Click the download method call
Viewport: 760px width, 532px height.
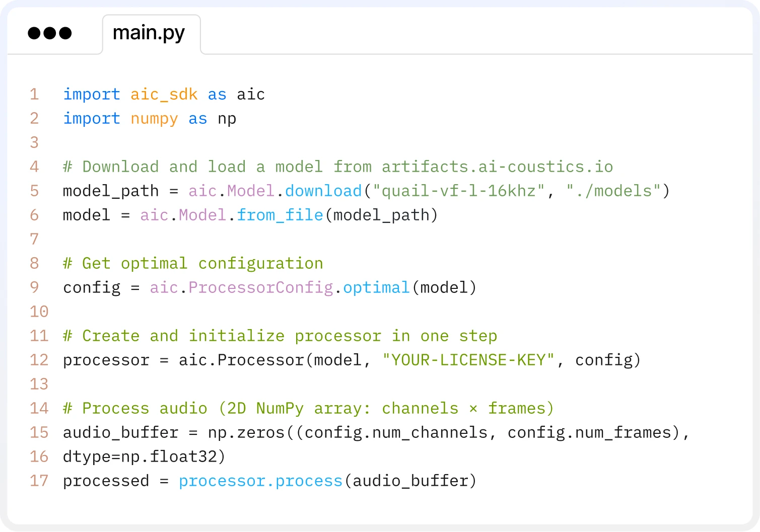pos(323,191)
